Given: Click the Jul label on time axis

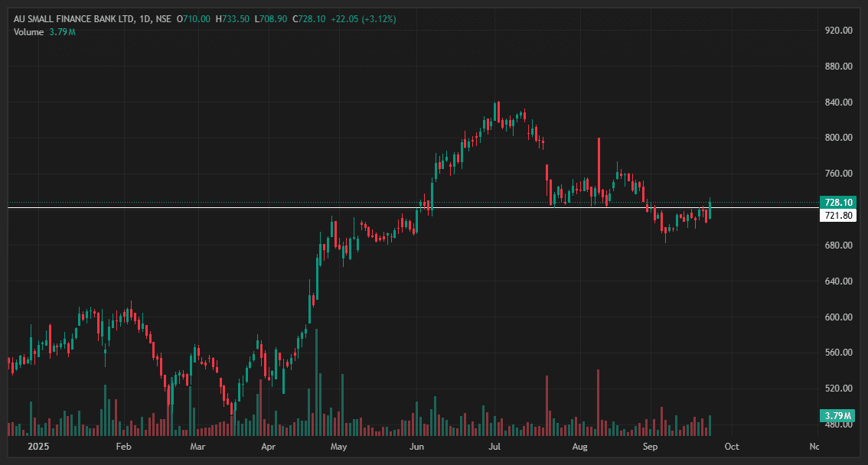Looking at the screenshot, I should click(494, 447).
